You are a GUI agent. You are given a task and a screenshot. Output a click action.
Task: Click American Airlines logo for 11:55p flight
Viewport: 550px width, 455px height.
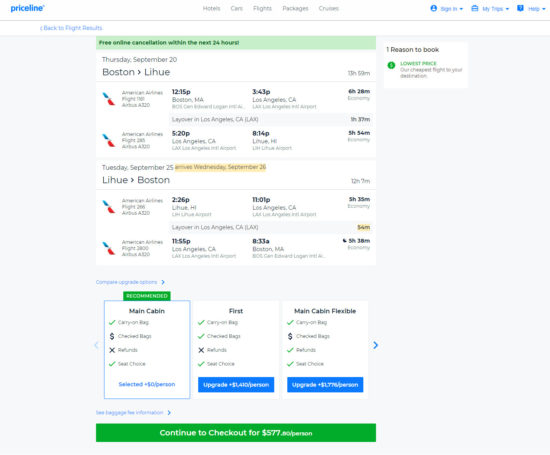(x=109, y=248)
